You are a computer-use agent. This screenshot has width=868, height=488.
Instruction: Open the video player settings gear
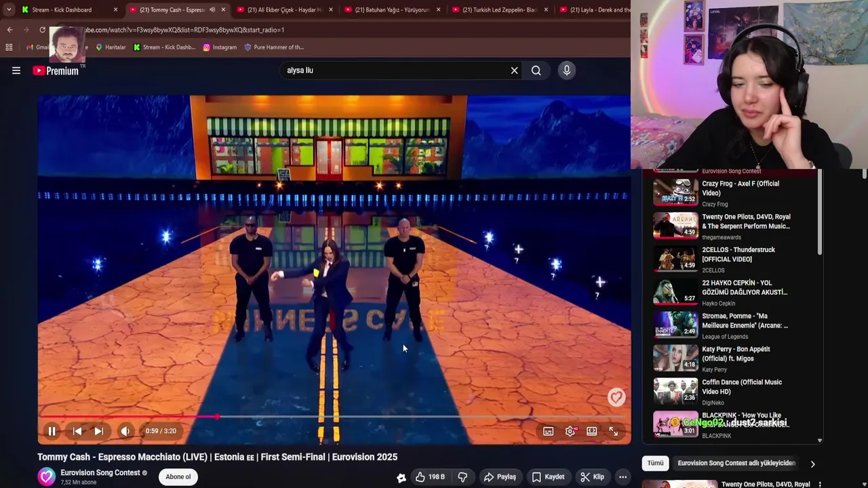[x=570, y=431]
